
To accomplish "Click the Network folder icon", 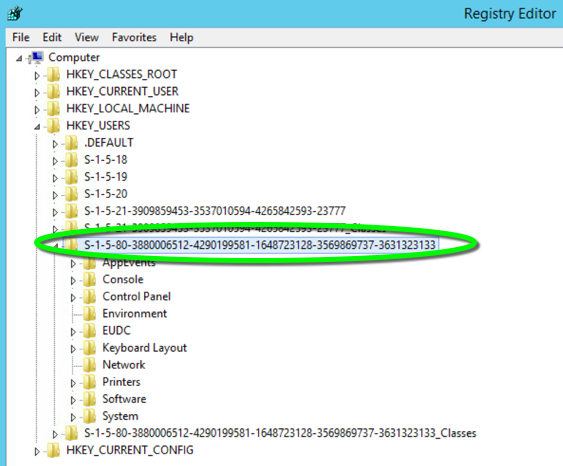I will click(89, 365).
